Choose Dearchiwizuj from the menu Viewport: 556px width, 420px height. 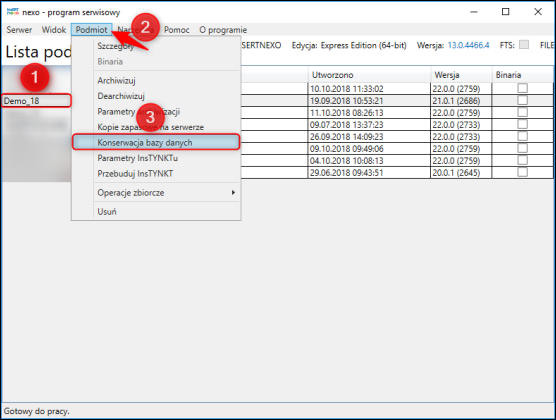point(121,96)
